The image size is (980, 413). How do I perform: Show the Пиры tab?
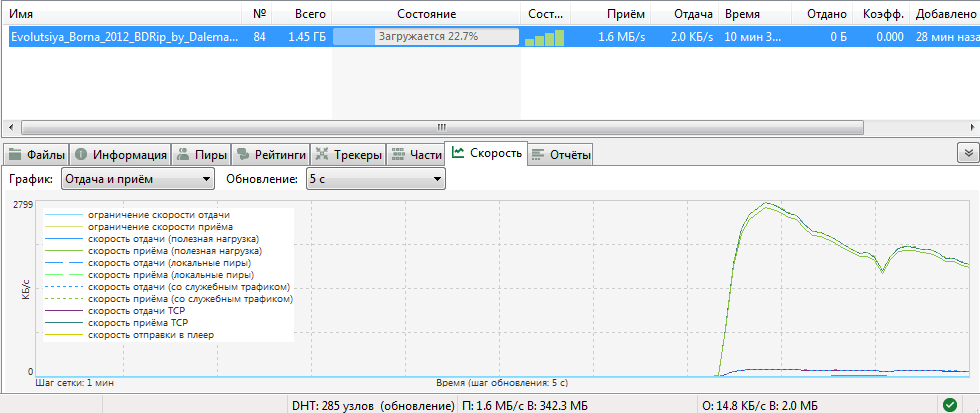[201, 154]
